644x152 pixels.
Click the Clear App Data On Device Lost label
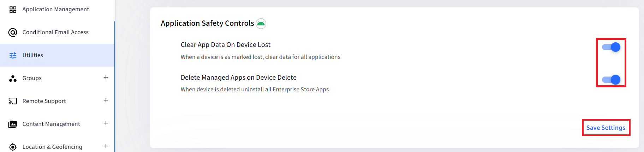tap(226, 45)
